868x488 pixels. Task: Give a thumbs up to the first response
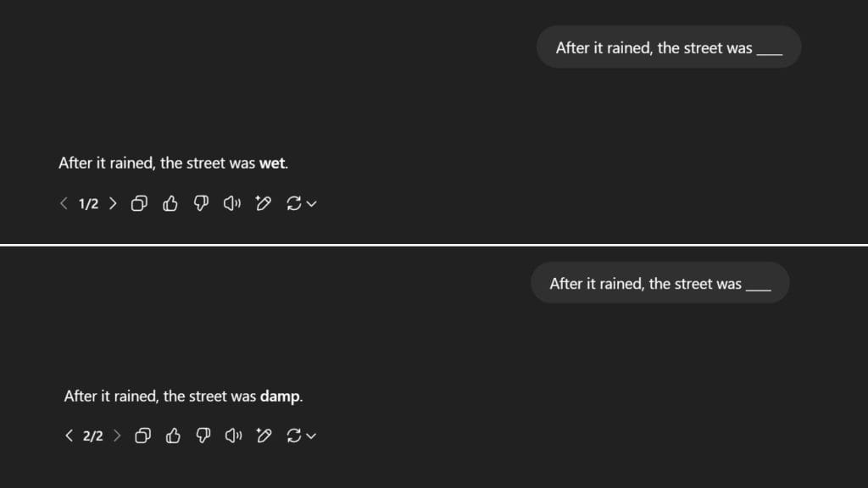(170, 203)
